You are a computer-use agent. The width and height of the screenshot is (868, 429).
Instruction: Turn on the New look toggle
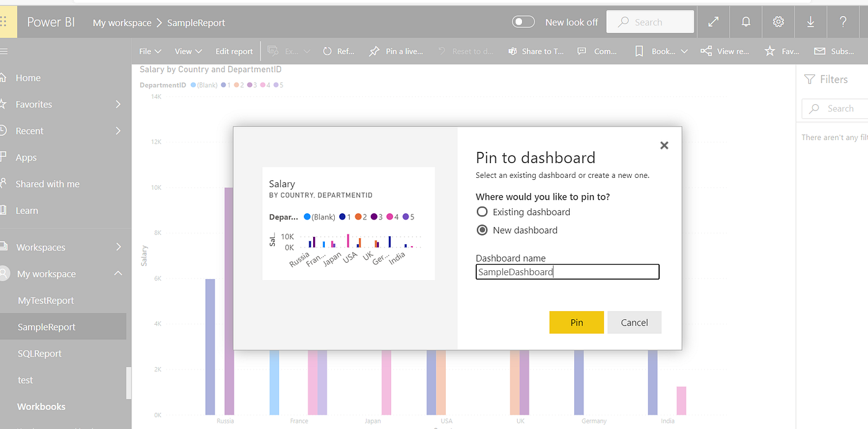point(523,21)
